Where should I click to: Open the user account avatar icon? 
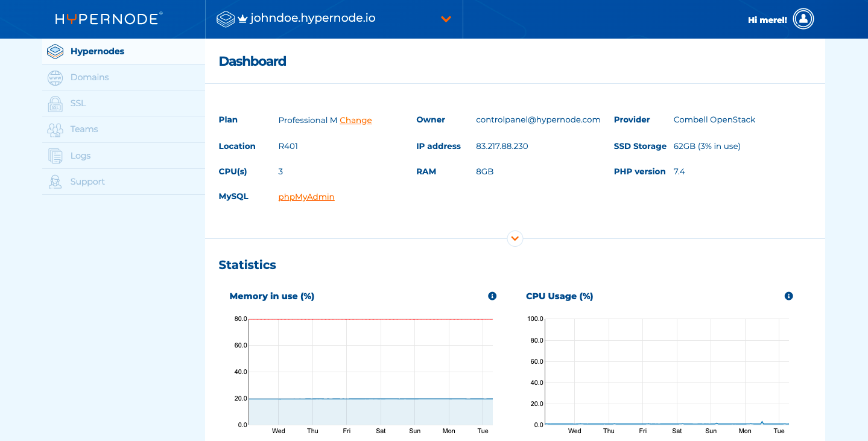(x=803, y=19)
